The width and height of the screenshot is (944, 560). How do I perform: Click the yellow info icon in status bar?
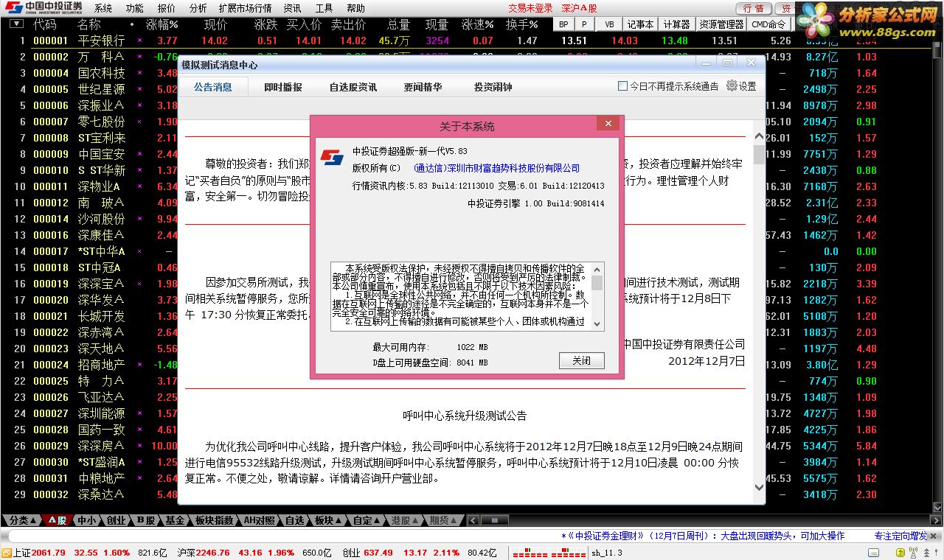coord(900,553)
